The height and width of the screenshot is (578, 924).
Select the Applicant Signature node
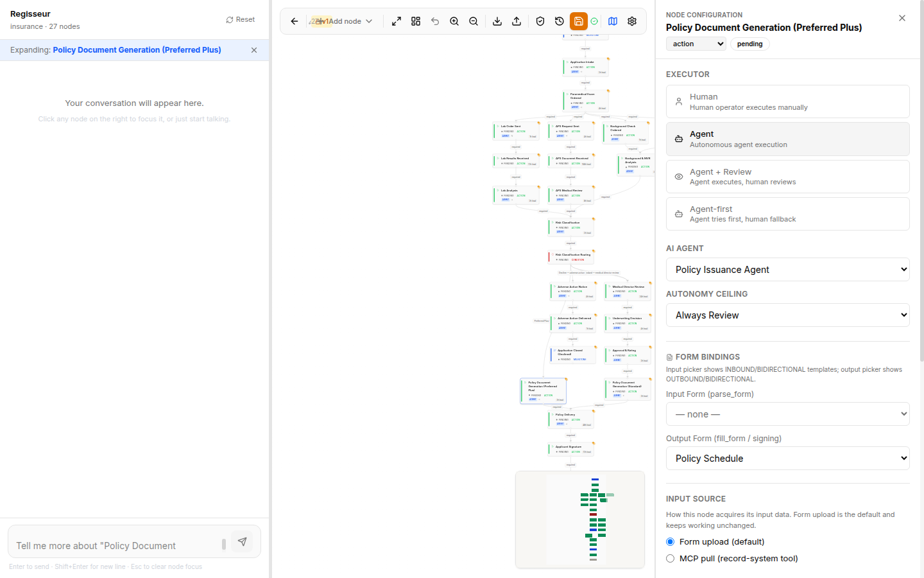(x=571, y=449)
